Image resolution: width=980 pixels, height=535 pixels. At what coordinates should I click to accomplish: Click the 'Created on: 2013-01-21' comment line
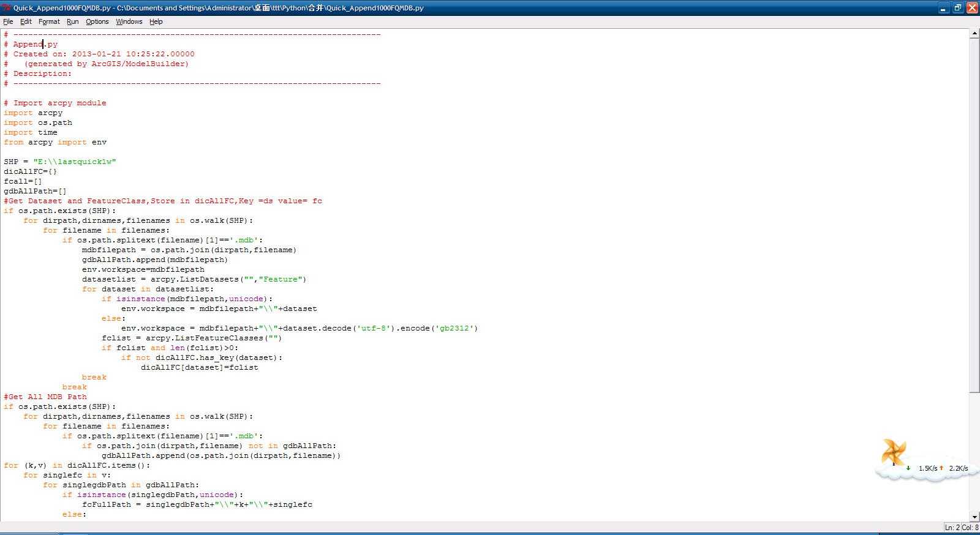tap(99, 54)
